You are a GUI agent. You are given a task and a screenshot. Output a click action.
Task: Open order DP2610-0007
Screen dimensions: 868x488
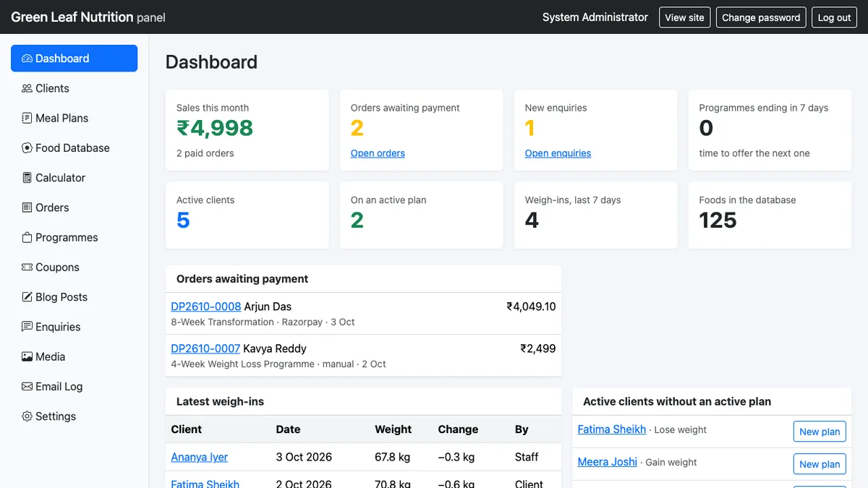[205, 348]
